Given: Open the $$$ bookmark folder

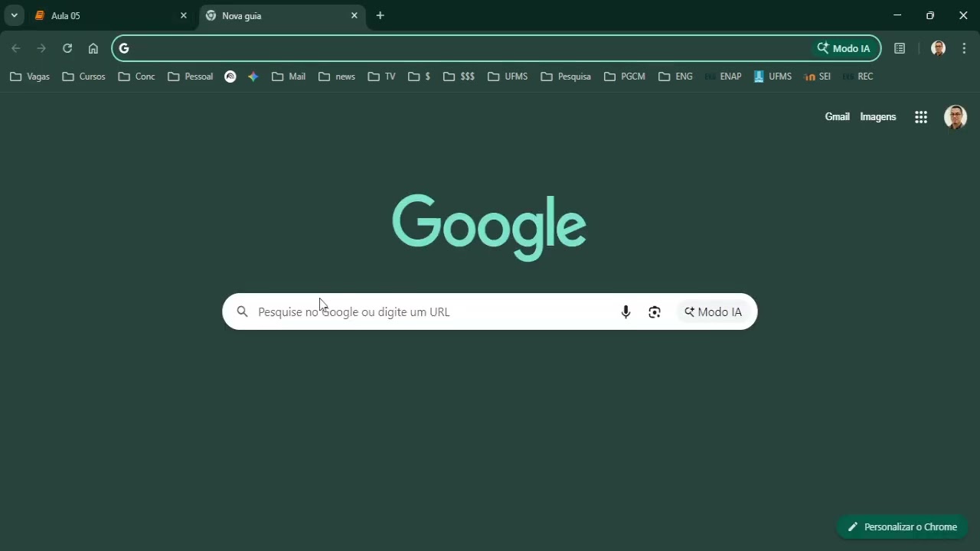Looking at the screenshot, I should 459,77.
